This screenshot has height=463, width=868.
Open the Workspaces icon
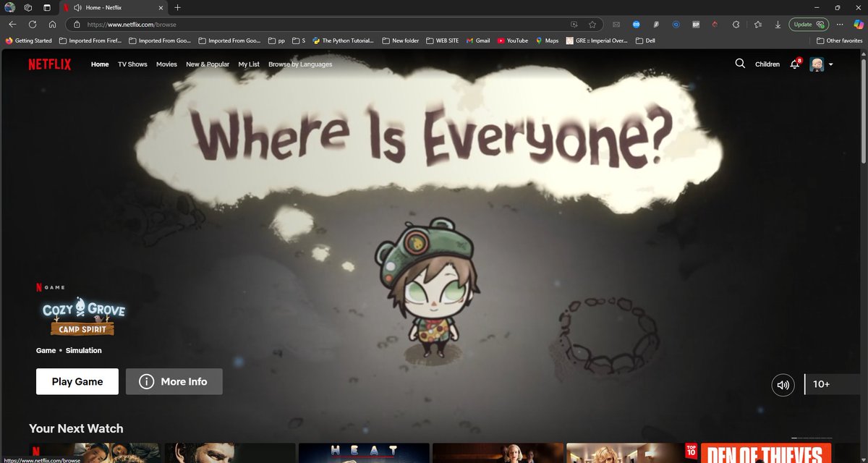tap(27, 7)
